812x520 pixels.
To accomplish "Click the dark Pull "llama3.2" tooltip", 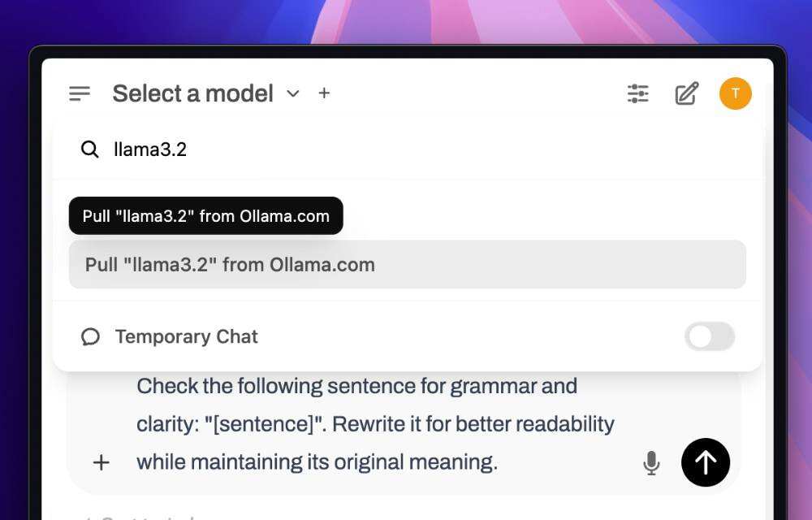I will pyautogui.click(x=206, y=216).
